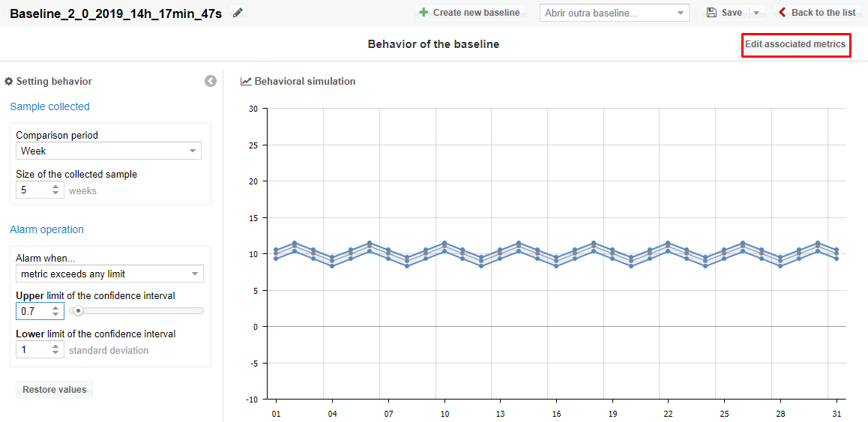
Task: Open Edit associated metrics
Action: [795, 44]
